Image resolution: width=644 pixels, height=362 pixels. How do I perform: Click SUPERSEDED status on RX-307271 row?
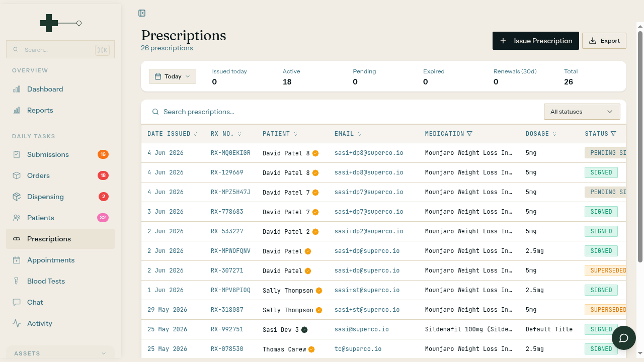click(x=606, y=270)
